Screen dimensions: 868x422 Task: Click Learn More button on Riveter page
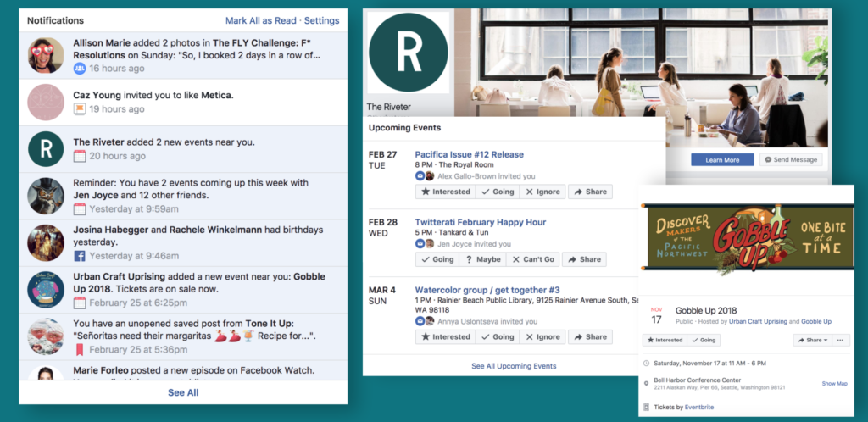tap(722, 160)
